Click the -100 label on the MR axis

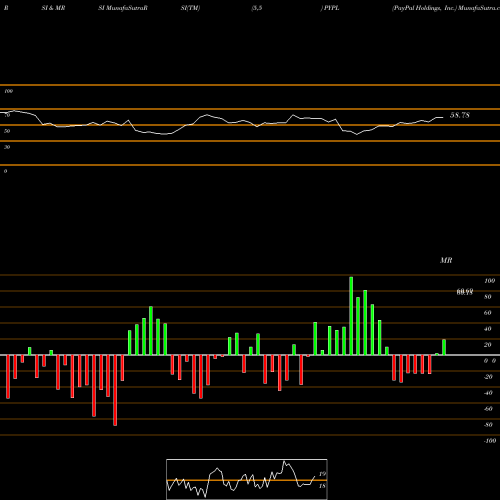click(x=490, y=441)
